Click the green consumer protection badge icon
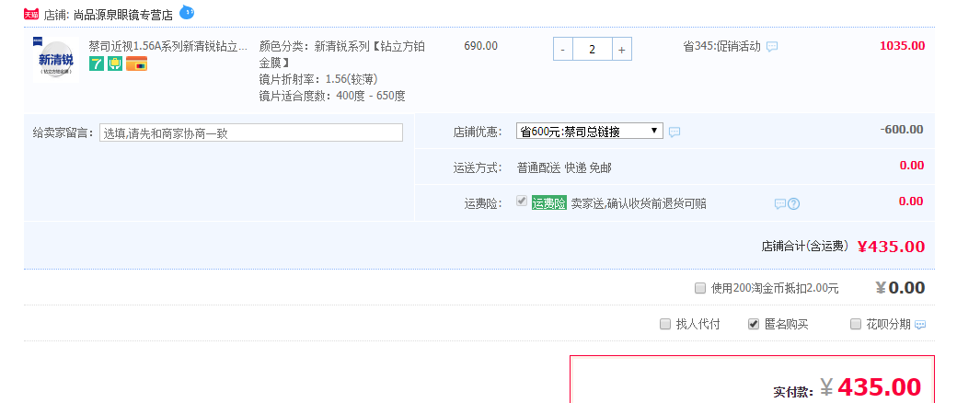The height and width of the screenshot is (403, 980). pyautogui.click(x=115, y=63)
